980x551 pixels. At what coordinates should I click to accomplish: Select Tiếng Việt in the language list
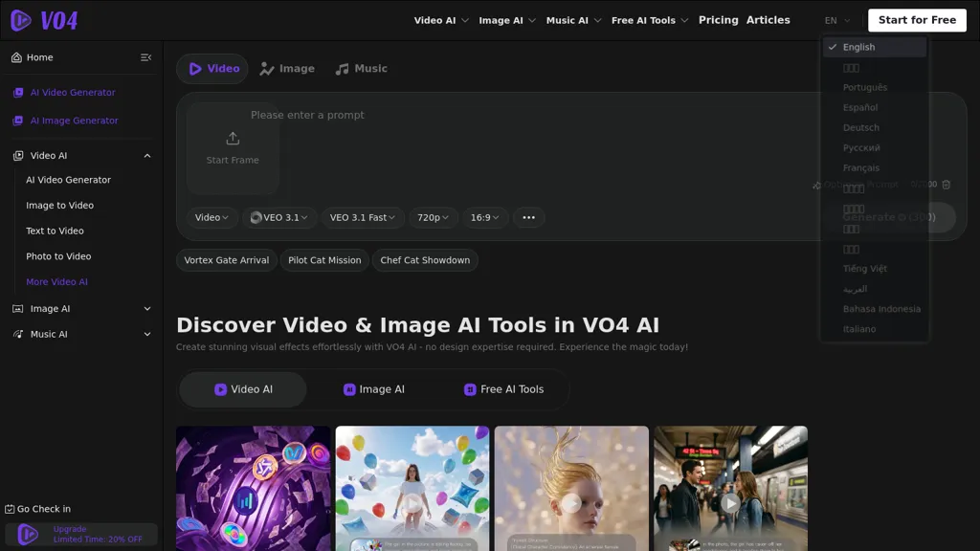[x=875, y=269]
